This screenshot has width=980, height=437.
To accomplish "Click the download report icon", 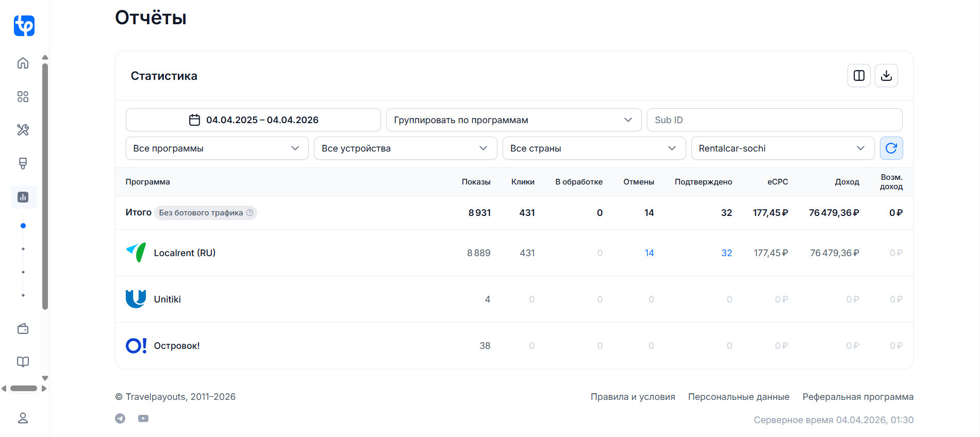I will point(886,76).
